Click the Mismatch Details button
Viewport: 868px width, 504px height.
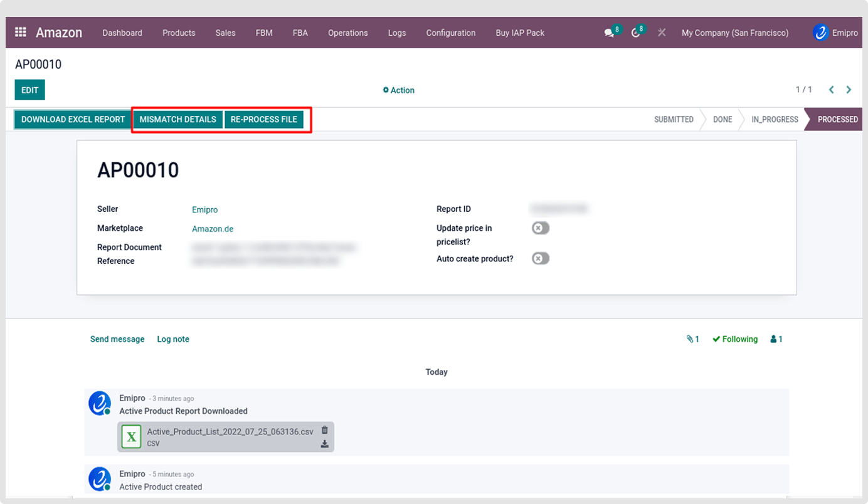(x=177, y=119)
